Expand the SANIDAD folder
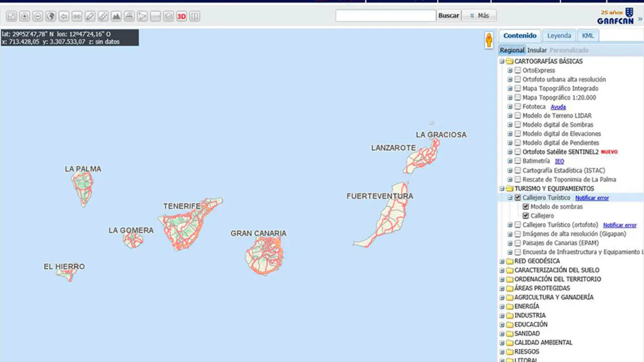The height and width of the screenshot is (362, 644). coord(502,333)
